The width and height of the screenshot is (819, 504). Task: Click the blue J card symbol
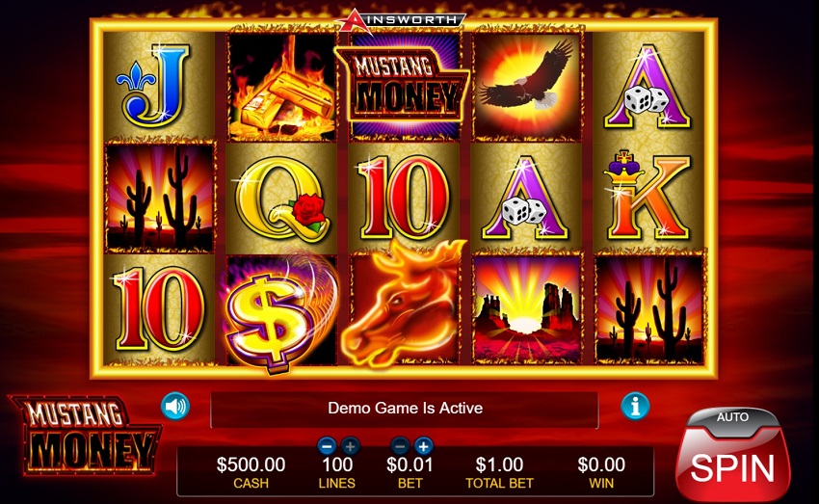pos(157,86)
